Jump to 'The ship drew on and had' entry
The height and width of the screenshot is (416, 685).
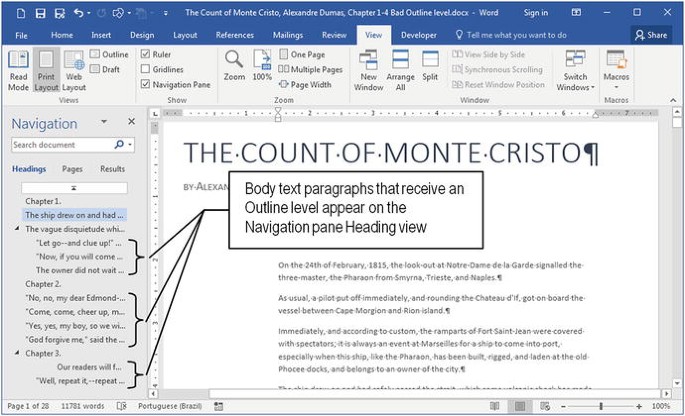point(74,215)
